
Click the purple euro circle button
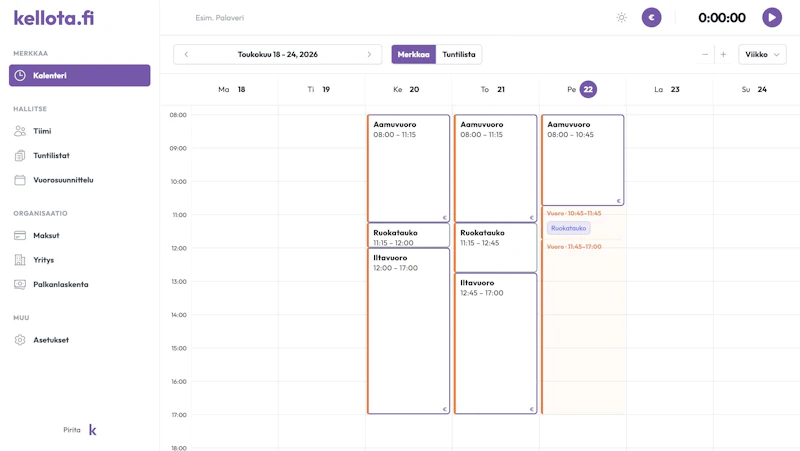coord(652,17)
